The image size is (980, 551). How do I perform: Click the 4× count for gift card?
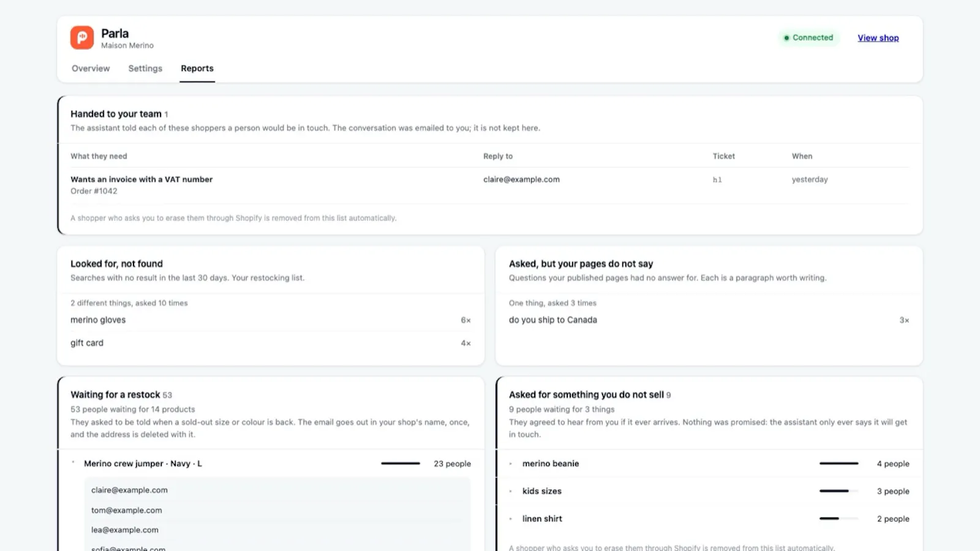[x=466, y=343]
